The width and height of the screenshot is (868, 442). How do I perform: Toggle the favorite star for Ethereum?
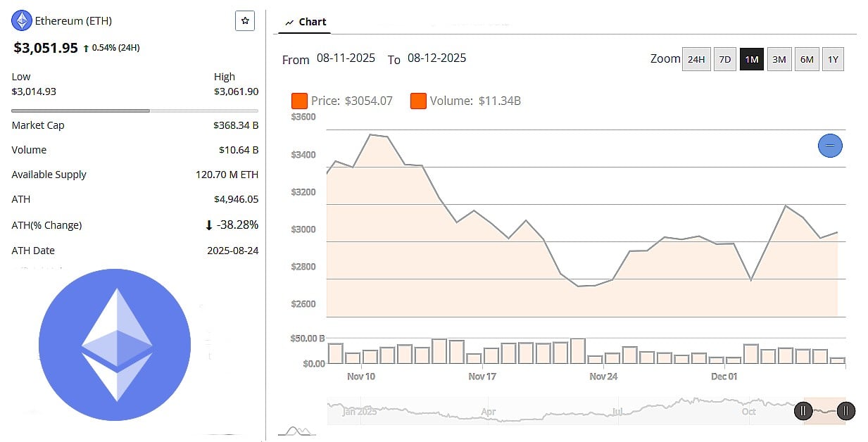point(244,20)
